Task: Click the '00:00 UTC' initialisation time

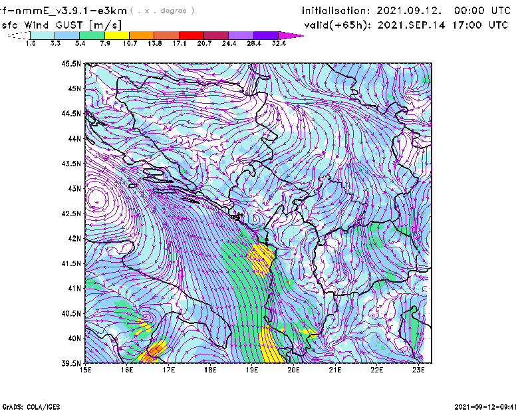Action: 483,11
